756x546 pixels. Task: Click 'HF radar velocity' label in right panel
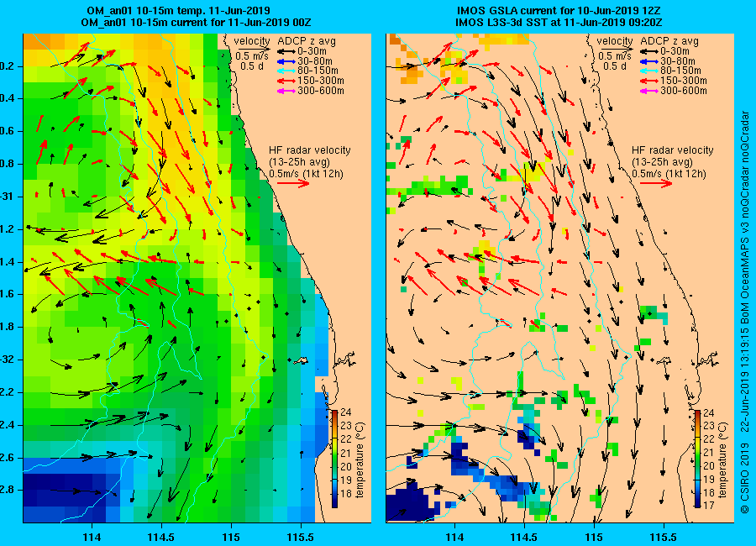[x=672, y=150]
